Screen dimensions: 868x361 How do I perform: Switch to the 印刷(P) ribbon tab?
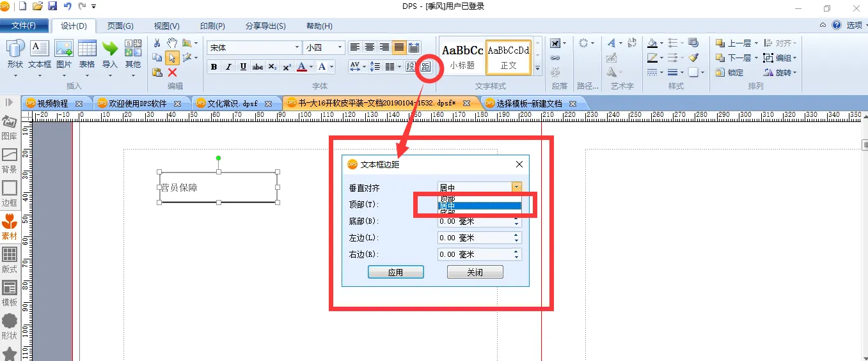click(213, 26)
